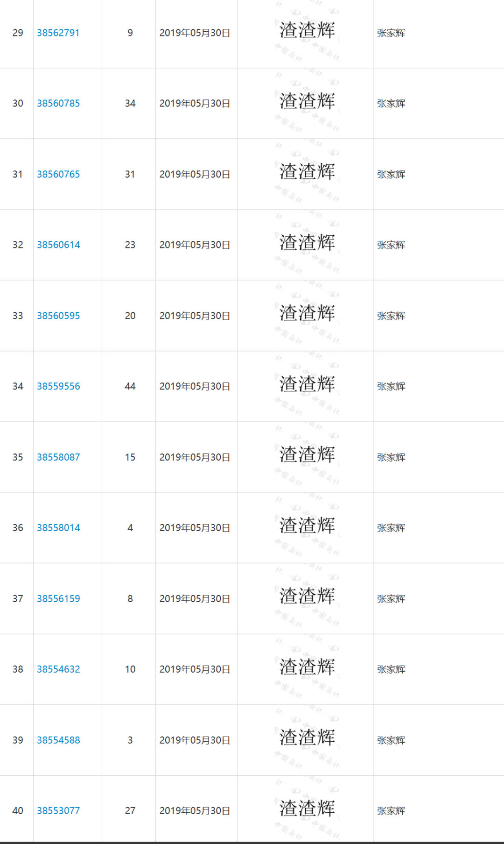Click the 渣渣辉 trademark image in row 32
Viewport: 504px width, 844px height.
[x=307, y=243]
